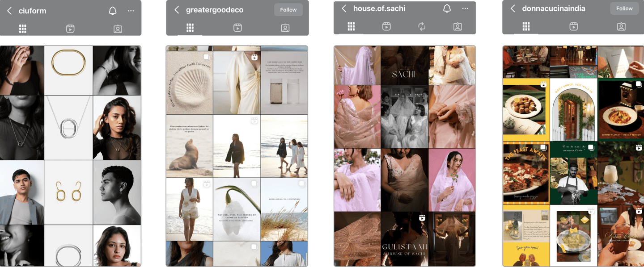
Task: Open tagged photos tab on house.of.sachi profile
Action: pos(458,27)
